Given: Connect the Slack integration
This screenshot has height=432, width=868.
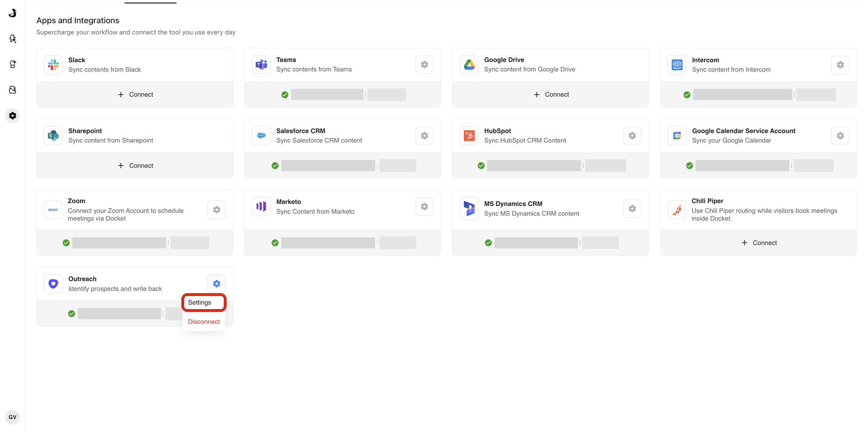Looking at the screenshot, I should (x=135, y=94).
